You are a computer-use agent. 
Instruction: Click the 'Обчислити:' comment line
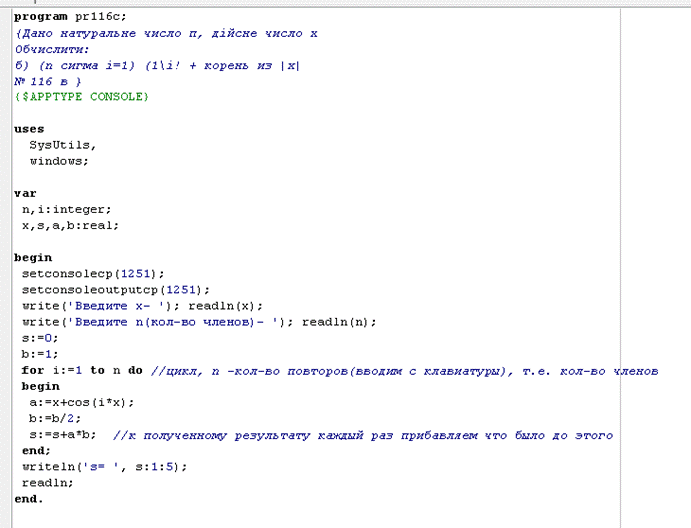(x=52, y=49)
